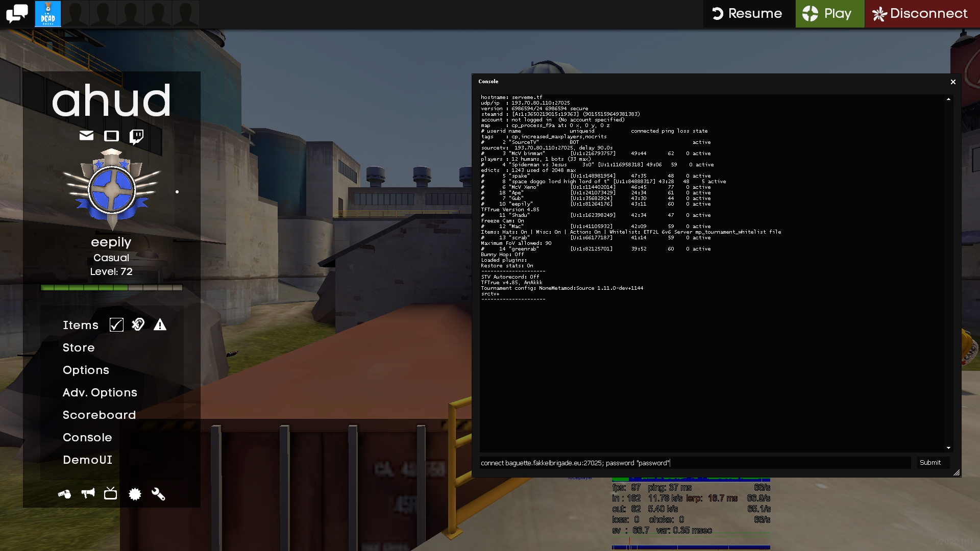Viewport: 980px width, 551px height.
Task: Open the muted players ear icon
Action: (138, 324)
